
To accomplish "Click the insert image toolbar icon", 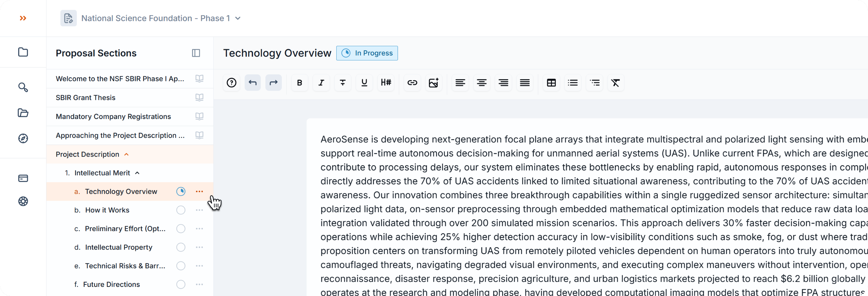I will (433, 83).
